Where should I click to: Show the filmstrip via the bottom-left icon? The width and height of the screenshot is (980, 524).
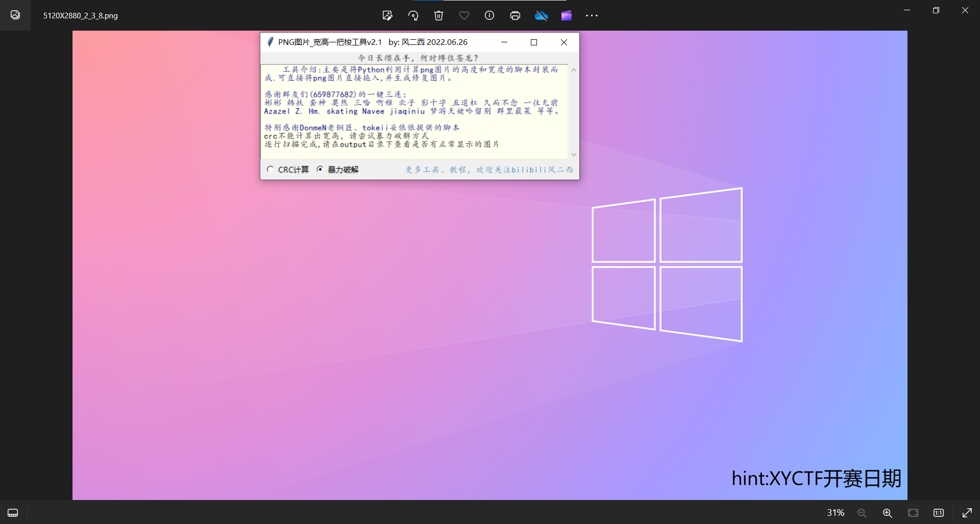point(13,513)
